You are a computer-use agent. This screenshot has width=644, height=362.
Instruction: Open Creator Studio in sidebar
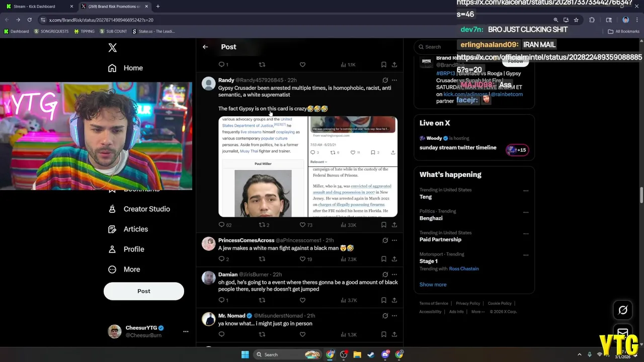coord(139,209)
